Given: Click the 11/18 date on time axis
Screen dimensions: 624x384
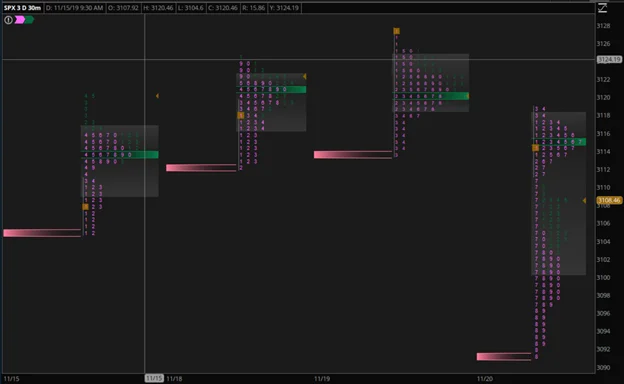Looking at the screenshot, I should [x=174, y=378].
